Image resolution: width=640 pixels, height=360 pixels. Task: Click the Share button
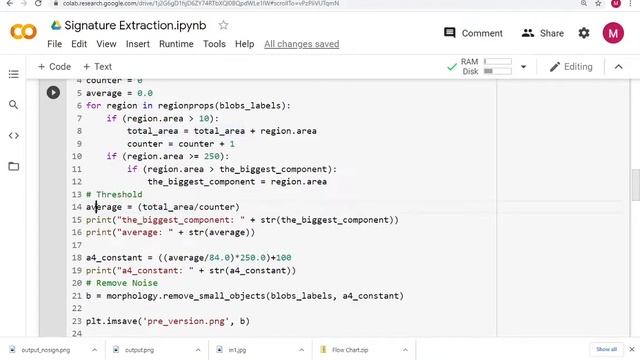(x=542, y=33)
